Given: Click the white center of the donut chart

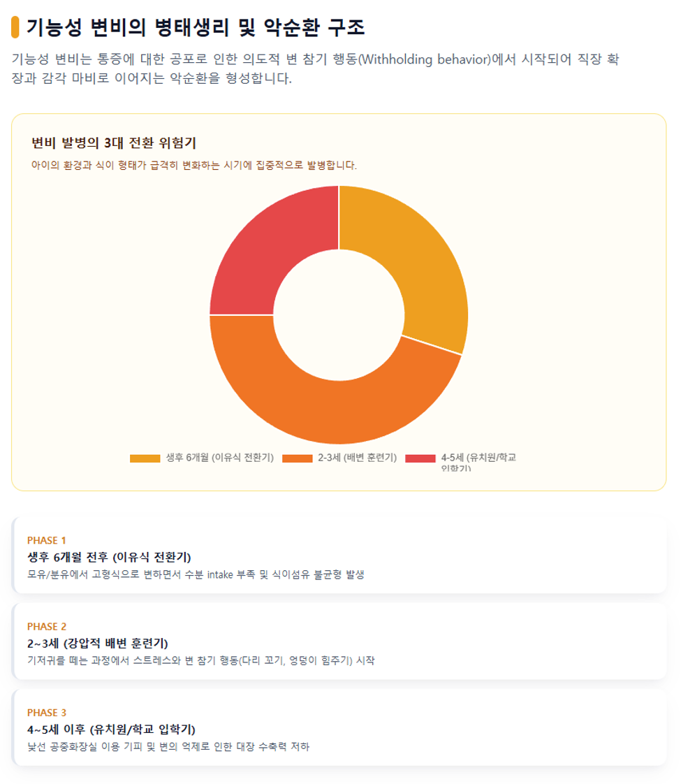Looking at the screenshot, I should 339,315.
